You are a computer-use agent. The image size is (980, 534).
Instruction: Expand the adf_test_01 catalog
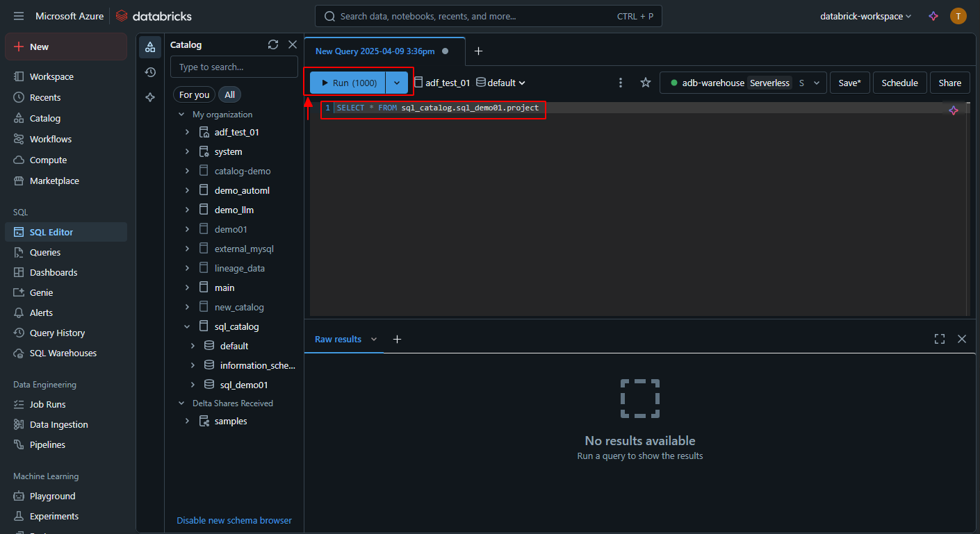(187, 132)
